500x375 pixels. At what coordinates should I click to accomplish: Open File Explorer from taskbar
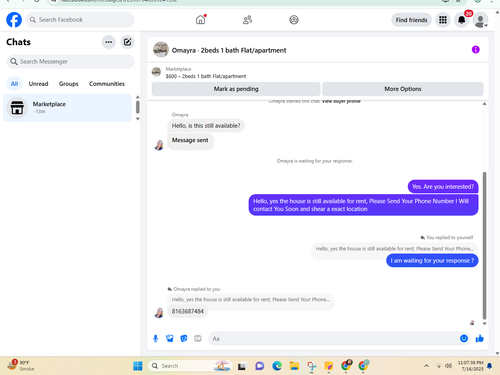[294, 366]
